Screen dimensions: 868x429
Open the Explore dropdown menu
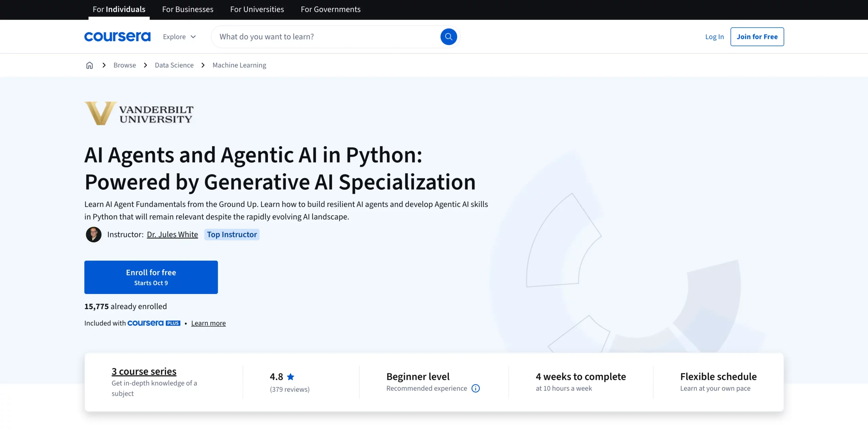coord(179,37)
